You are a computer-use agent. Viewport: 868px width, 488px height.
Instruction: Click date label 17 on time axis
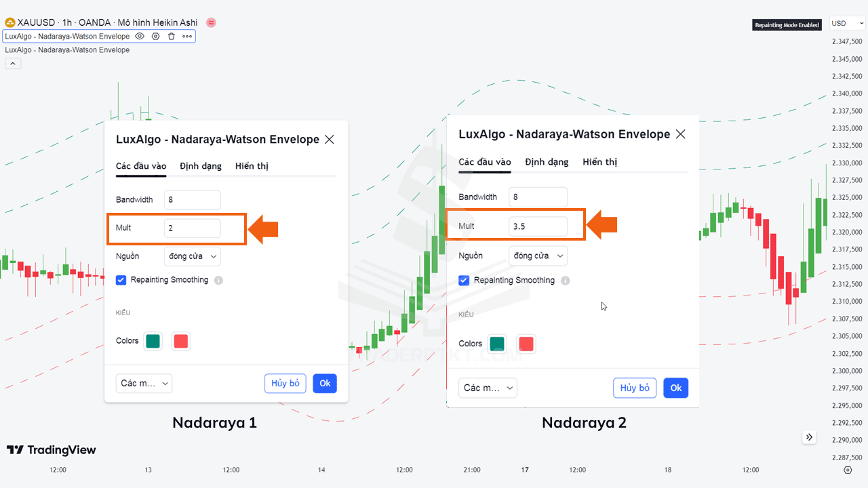pyautogui.click(x=524, y=470)
